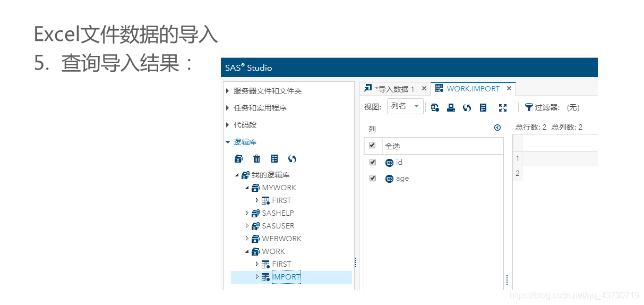Collapse the MYWORK library node
Screen dimensions: 644x305
coord(247,188)
